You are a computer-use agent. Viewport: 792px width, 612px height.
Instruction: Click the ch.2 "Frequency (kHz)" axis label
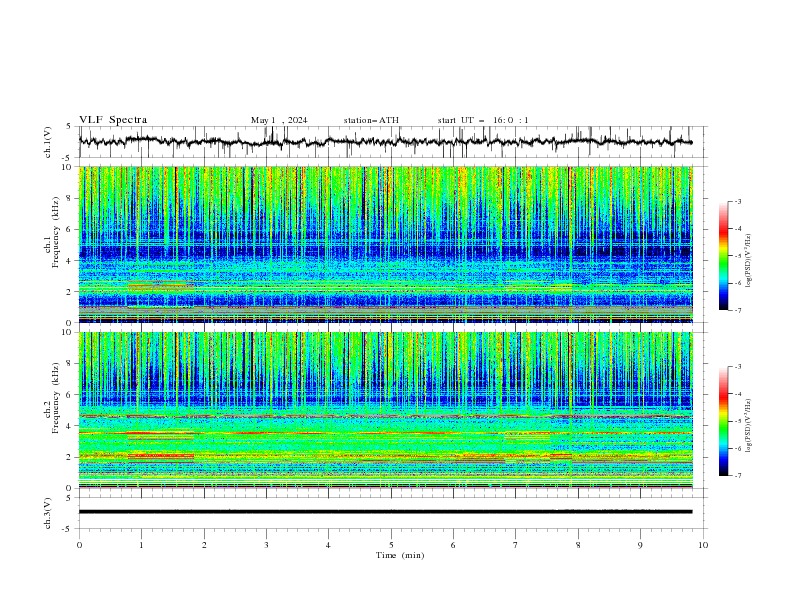[x=56, y=397]
